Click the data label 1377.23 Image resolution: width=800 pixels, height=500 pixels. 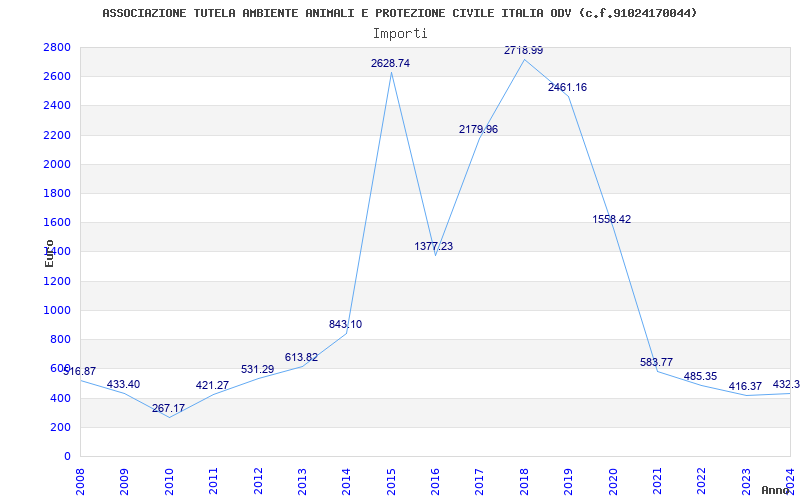(x=434, y=246)
